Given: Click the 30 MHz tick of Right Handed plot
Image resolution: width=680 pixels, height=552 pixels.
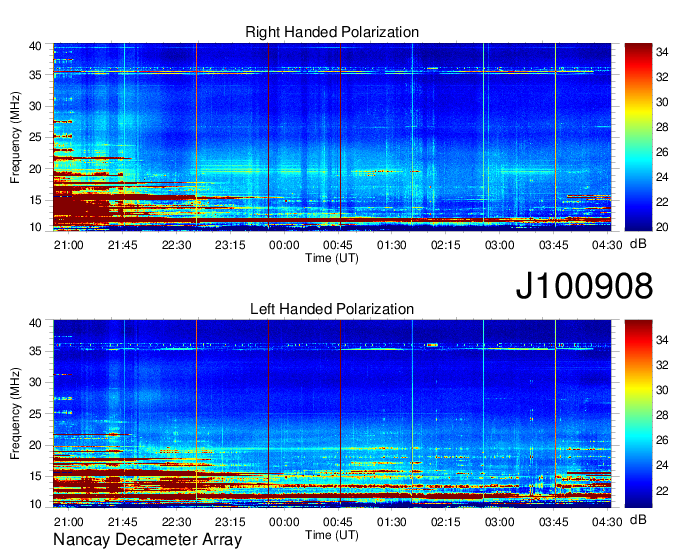Looking at the screenshot, I should (x=35, y=106).
